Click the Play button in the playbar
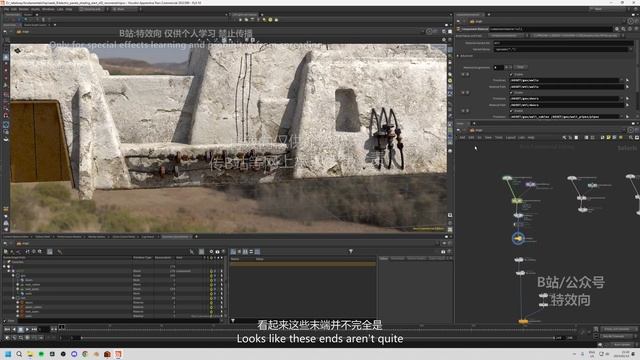 click(27, 329)
